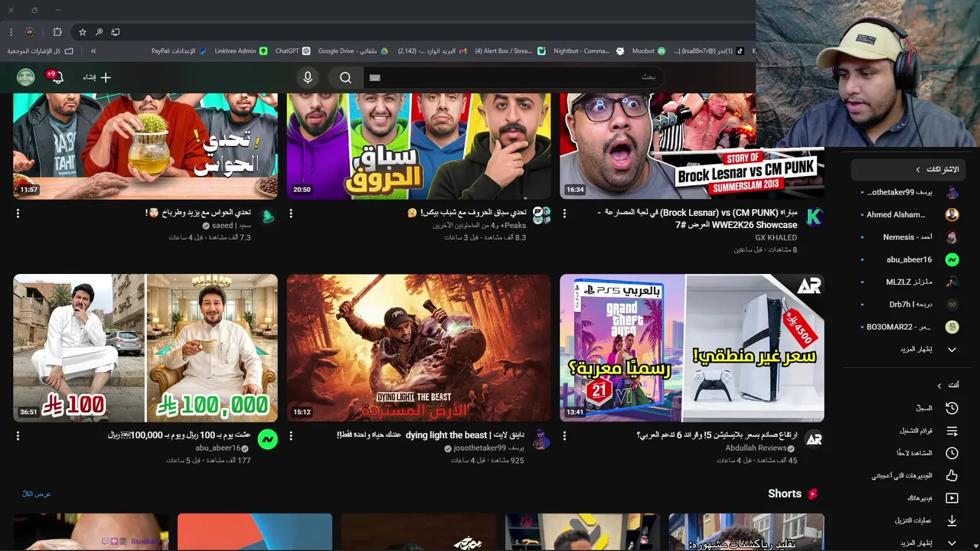Open the Watch later clock icon
Image resolution: width=980 pixels, height=551 pixels.
coord(952,453)
